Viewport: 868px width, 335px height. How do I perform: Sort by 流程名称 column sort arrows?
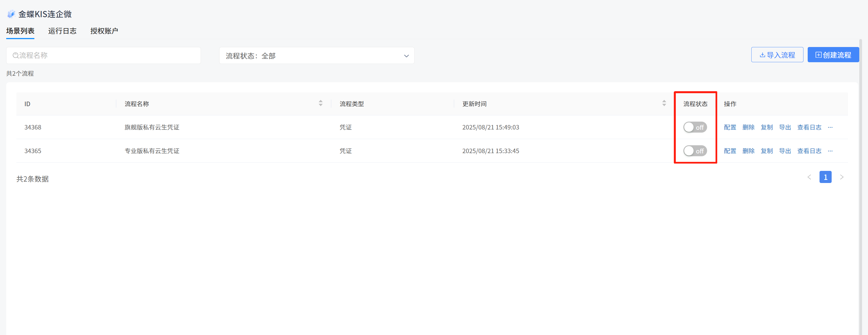tap(320, 103)
